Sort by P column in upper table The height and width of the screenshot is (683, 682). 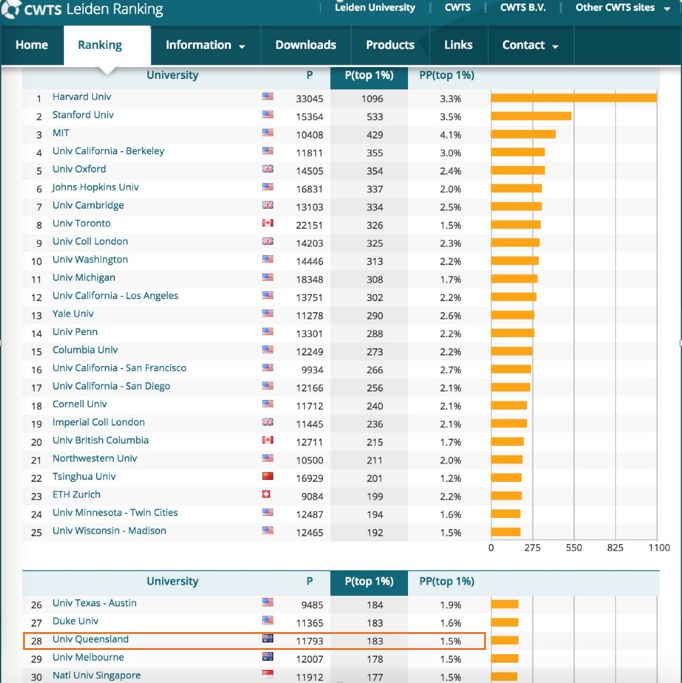tap(309, 75)
